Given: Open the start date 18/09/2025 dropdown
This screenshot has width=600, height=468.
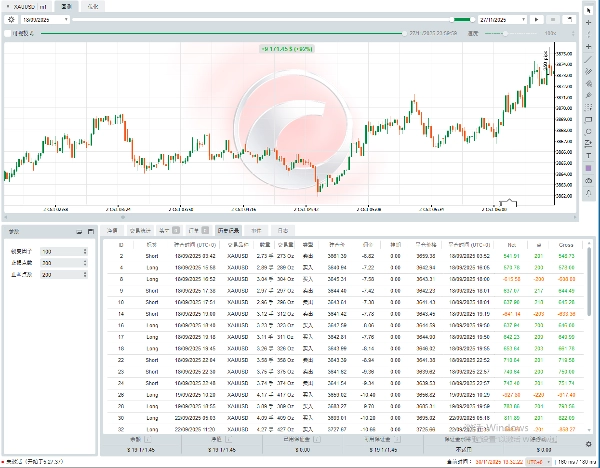Looking at the screenshot, I should point(46,19).
